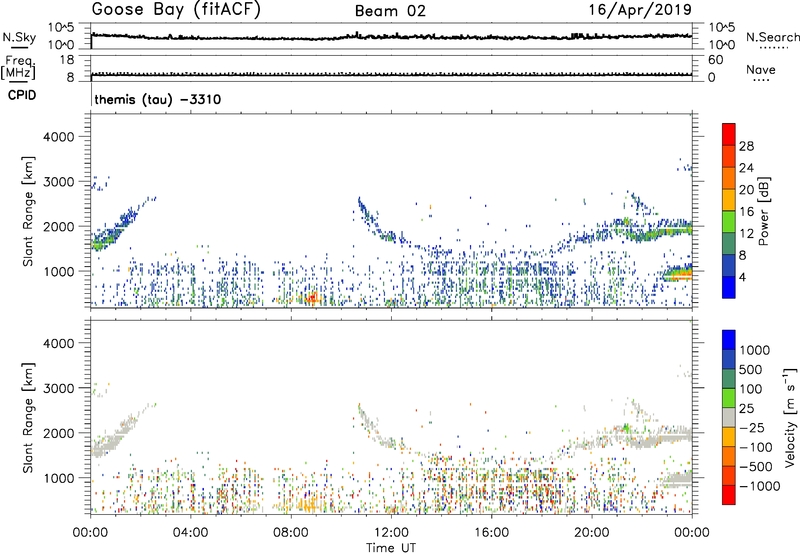Pick the gray Velocity segment between -25 and 25
The width and height of the screenshot is (800, 554).
pyautogui.click(x=729, y=417)
